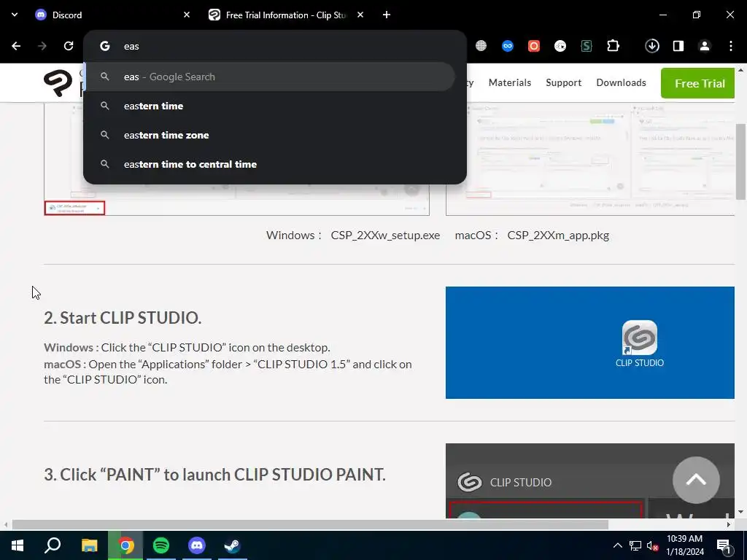
Task: Click the horizontal scrollbar thumb
Action: pos(310,525)
